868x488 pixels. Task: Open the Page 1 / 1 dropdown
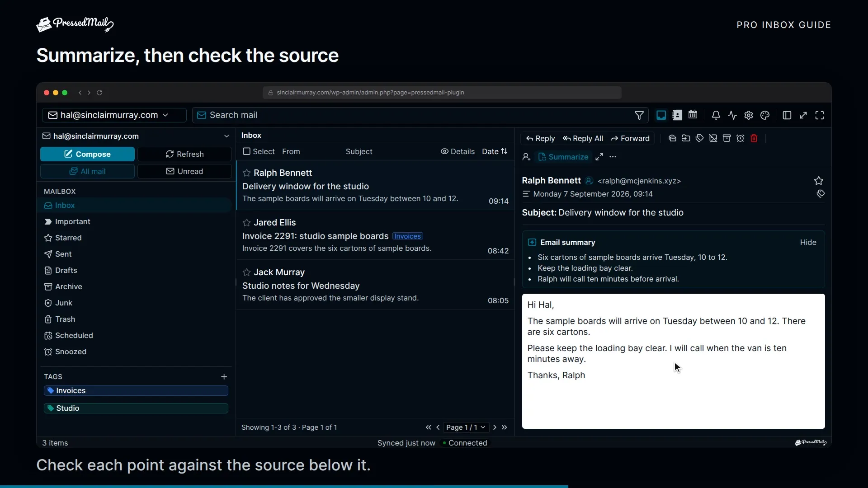pyautogui.click(x=466, y=427)
